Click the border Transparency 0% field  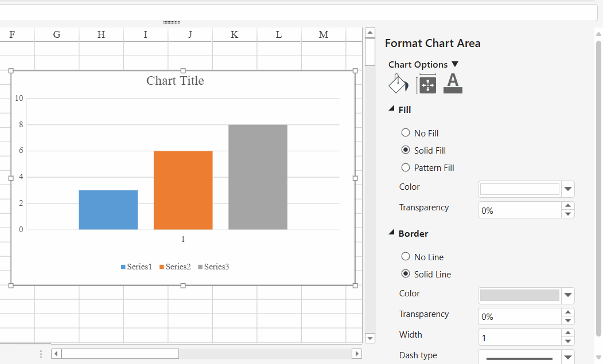tap(520, 316)
